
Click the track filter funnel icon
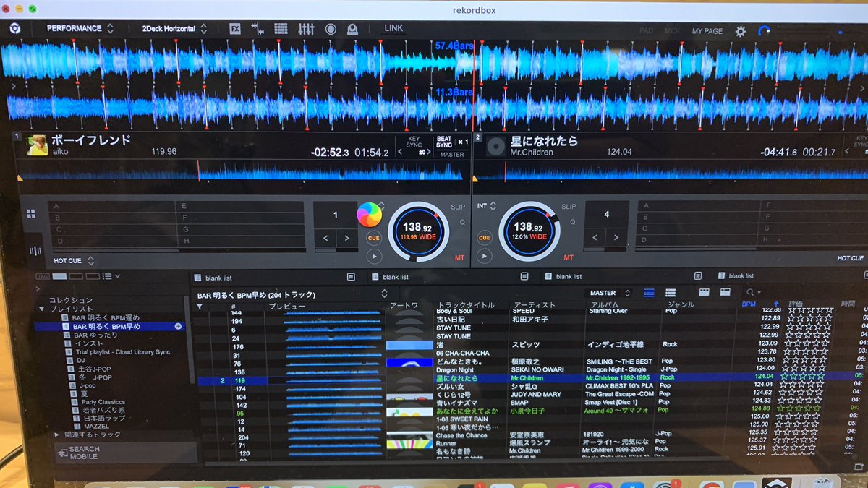(200, 307)
